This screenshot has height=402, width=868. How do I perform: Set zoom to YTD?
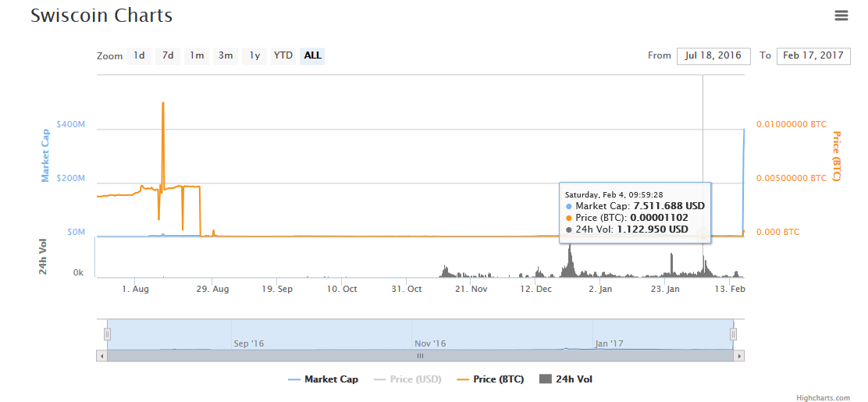[x=283, y=56]
